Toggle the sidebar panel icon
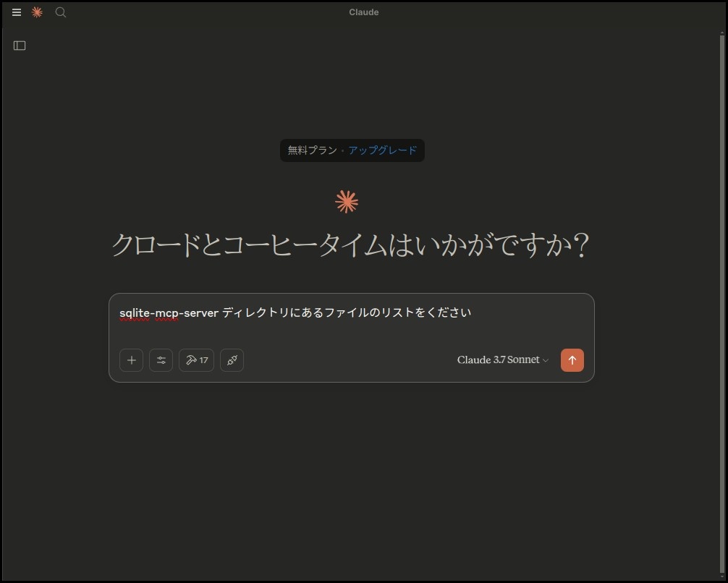Screen dimensions: 728x583 point(20,46)
